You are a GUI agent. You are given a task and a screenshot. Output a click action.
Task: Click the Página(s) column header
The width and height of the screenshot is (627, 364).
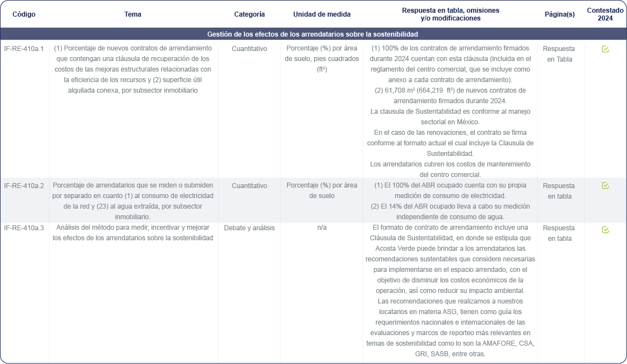[x=559, y=14]
